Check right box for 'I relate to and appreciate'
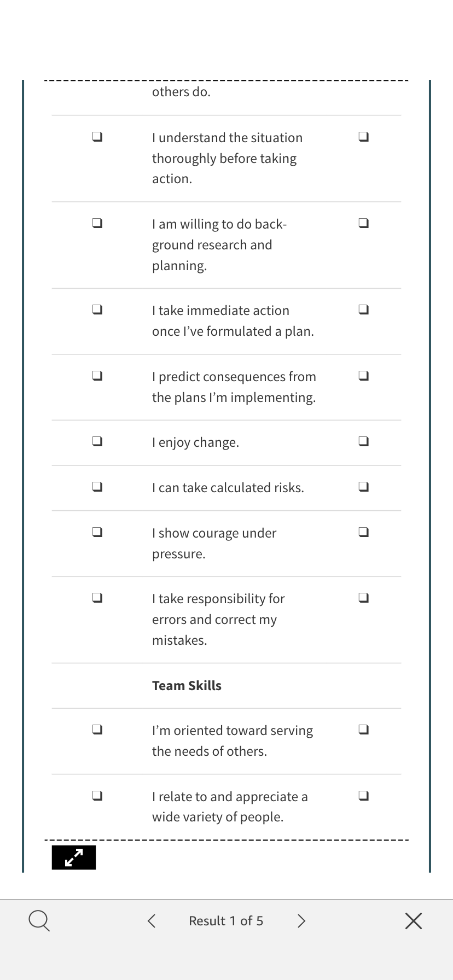The width and height of the screenshot is (453, 980). (363, 796)
